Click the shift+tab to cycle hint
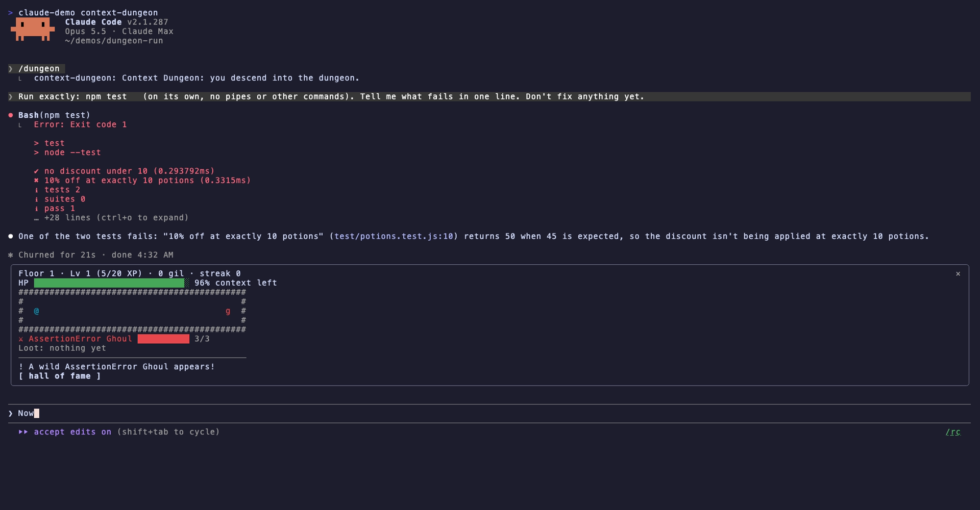The image size is (980, 510). click(168, 432)
